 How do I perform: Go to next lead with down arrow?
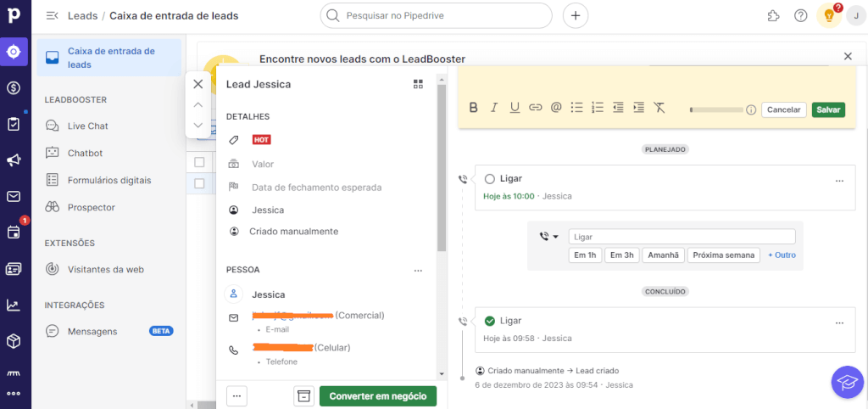pos(198,126)
